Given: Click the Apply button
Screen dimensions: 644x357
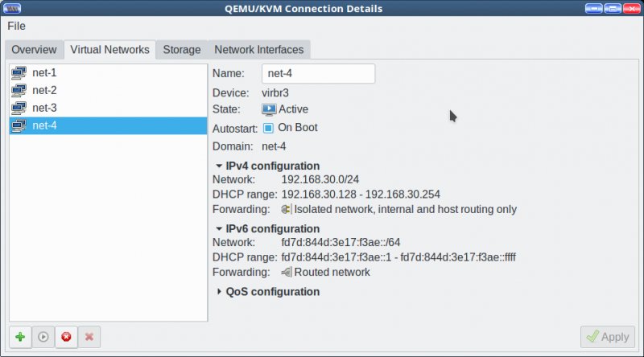Looking at the screenshot, I should 608,337.
